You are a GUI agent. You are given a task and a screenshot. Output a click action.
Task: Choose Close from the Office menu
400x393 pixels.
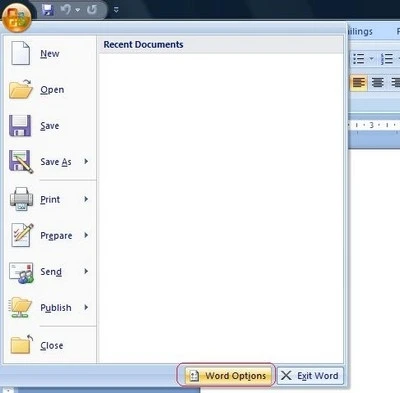coord(52,346)
